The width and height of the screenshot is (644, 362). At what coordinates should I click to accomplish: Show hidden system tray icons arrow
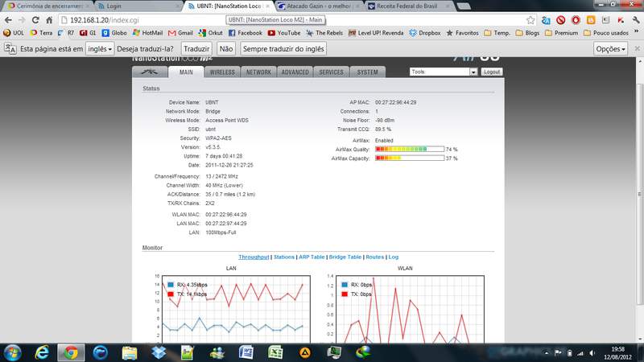[547, 353]
